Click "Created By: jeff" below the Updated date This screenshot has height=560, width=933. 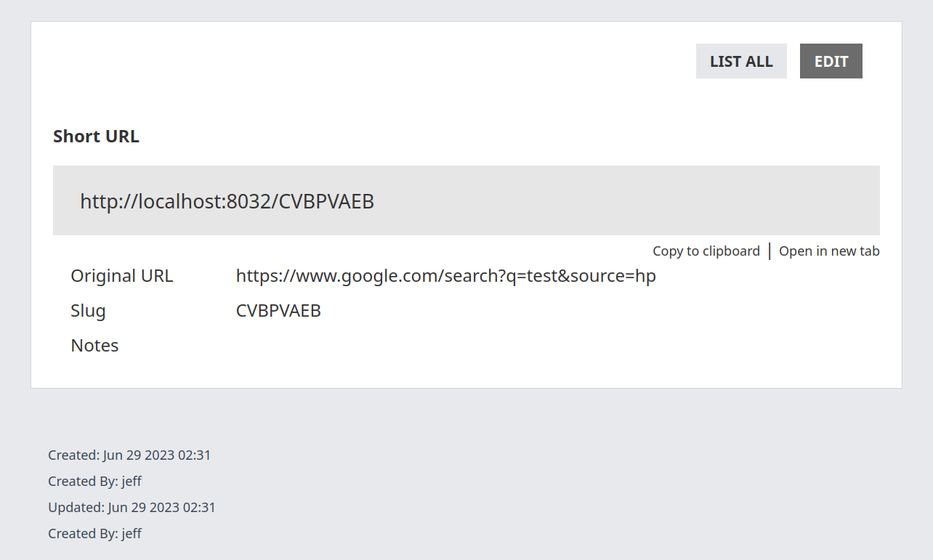(x=94, y=534)
